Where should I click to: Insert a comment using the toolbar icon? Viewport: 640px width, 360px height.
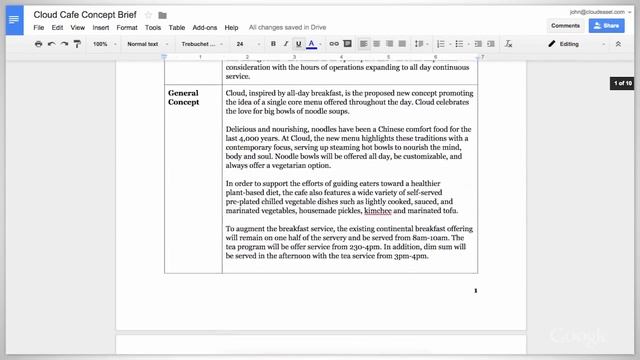[x=347, y=44]
